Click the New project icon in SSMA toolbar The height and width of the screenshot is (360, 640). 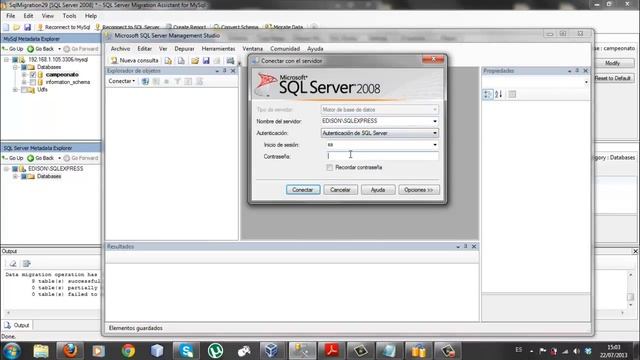(6, 27)
